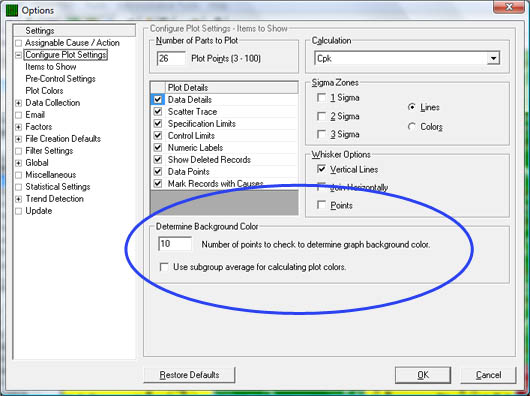Click the Settings tree header
The height and width of the screenshot is (396, 530).
(x=74, y=31)
